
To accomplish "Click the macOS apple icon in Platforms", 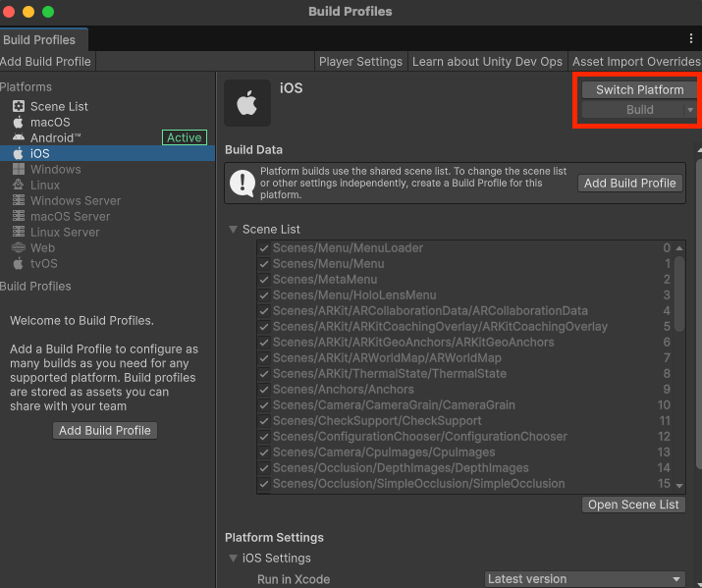I will tap(18, 122).
